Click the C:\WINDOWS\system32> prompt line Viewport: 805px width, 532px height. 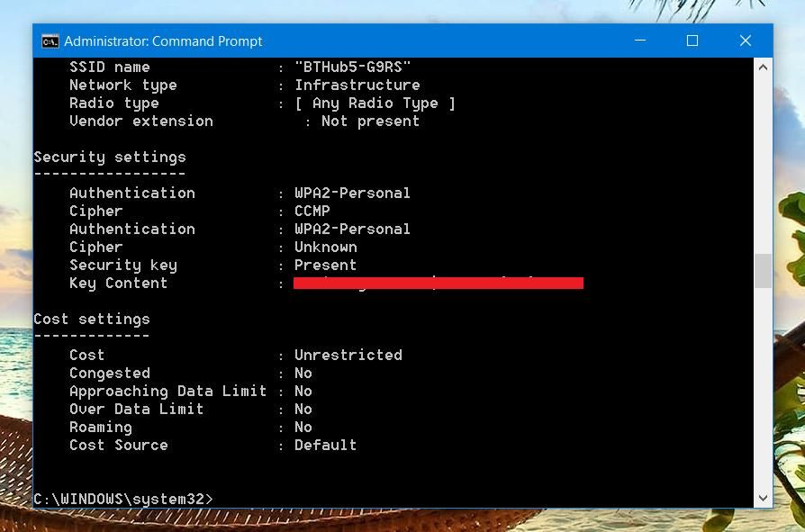tap(123, 499)
